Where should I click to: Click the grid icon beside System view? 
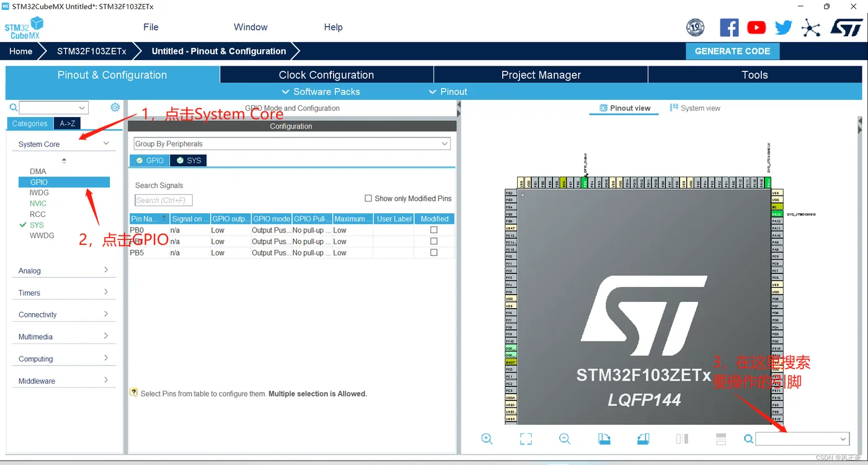point(674,108)
